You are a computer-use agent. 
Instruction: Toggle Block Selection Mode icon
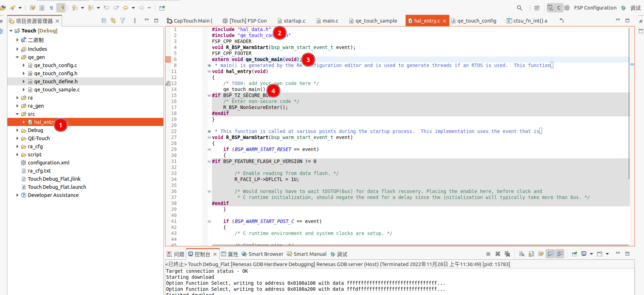coord(42,8)
